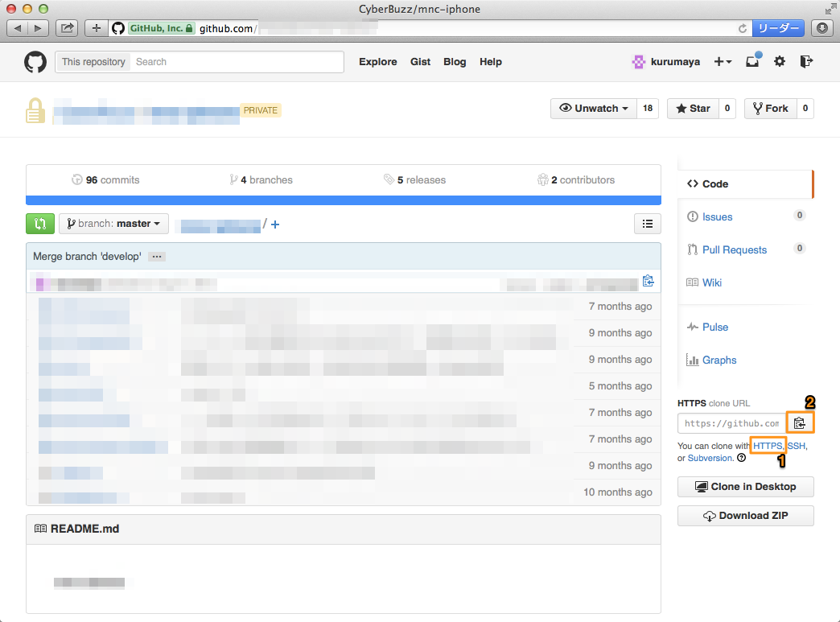Viewport: 840px width, 622px height.
Task: Copy commit SHA clipboard icon
Action: 649,282
